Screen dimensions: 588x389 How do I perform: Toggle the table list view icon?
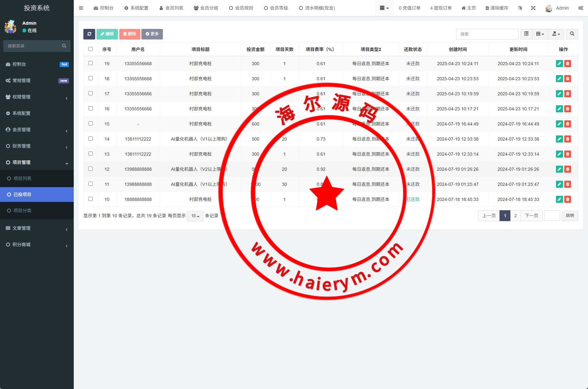(526, 34)
